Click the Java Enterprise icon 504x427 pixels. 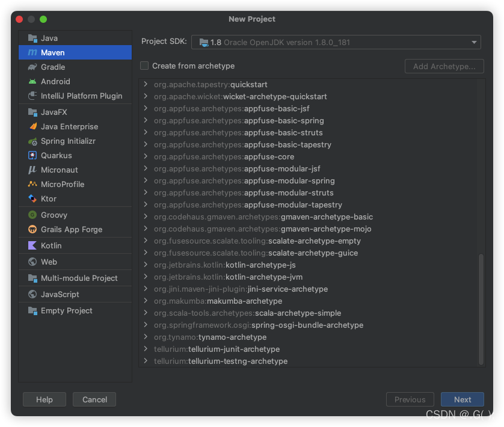[32, 126]
